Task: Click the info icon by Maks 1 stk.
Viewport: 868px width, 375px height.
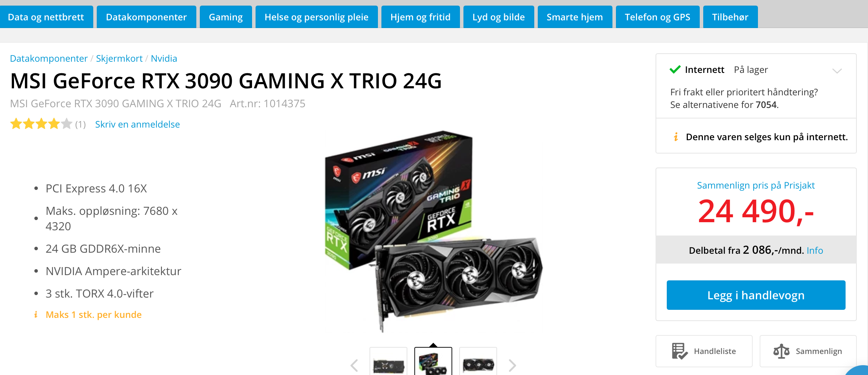Action: pyautogui.click(x=36, y=314)
